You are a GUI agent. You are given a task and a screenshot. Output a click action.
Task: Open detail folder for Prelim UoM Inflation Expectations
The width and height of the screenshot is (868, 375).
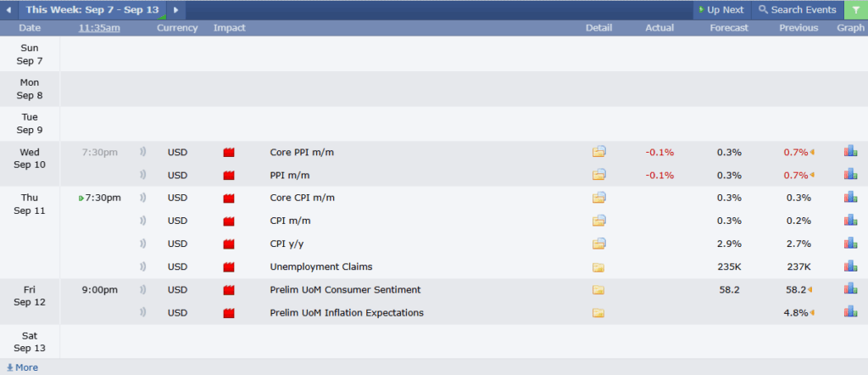pyautogui.click(x=598, y=313)
